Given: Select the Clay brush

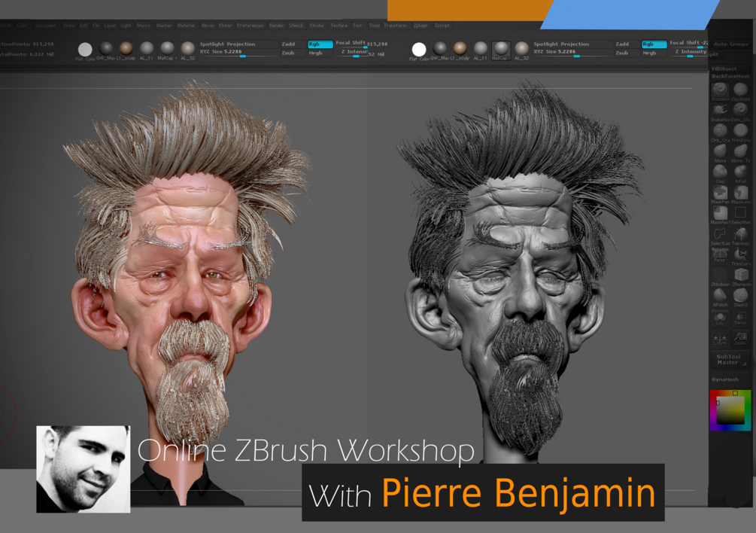Looking at the screenshot, I should pos(720,172).
